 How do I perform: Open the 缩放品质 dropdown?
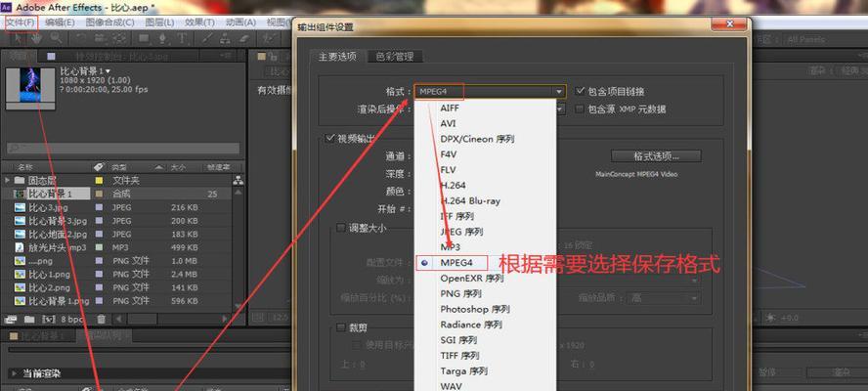click(664, 298)
